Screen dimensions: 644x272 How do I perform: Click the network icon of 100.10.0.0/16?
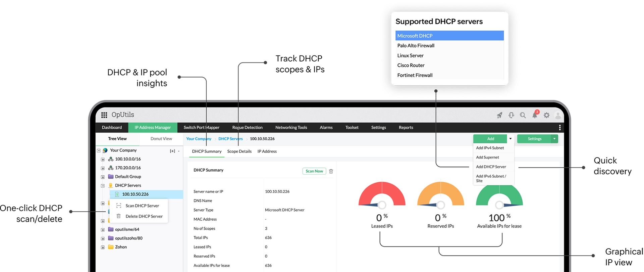pyautogui.click(x=111, y=159)
